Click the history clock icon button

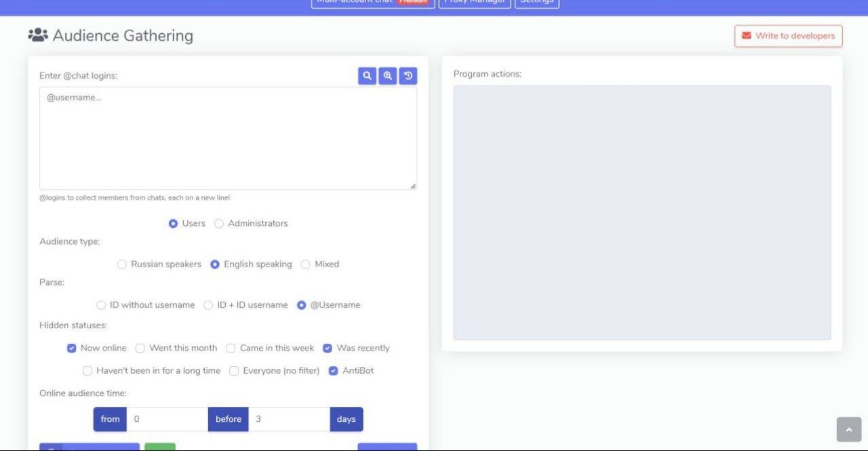(408, 76)
